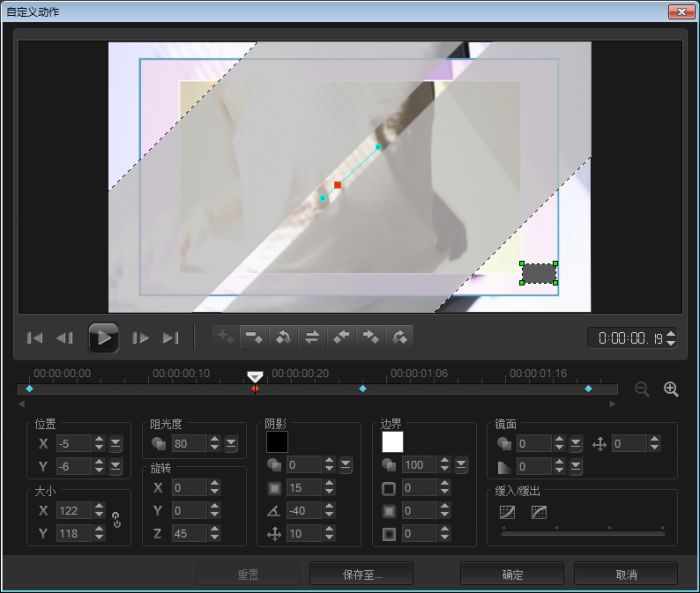700x593 pixels.
Task: Click the 保存至... button
Action: [x=361, y=575]
